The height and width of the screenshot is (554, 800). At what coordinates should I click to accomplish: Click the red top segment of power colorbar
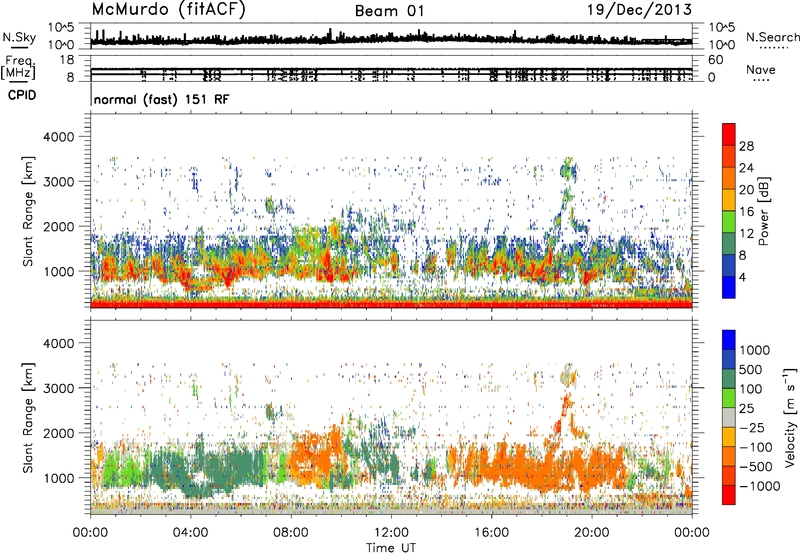click(x=729, y=134)
